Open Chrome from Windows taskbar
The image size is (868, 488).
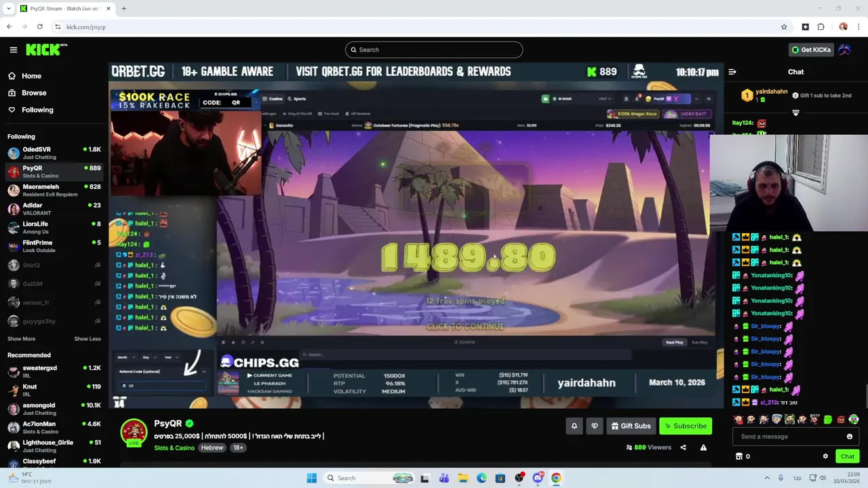tap(556, 478)
